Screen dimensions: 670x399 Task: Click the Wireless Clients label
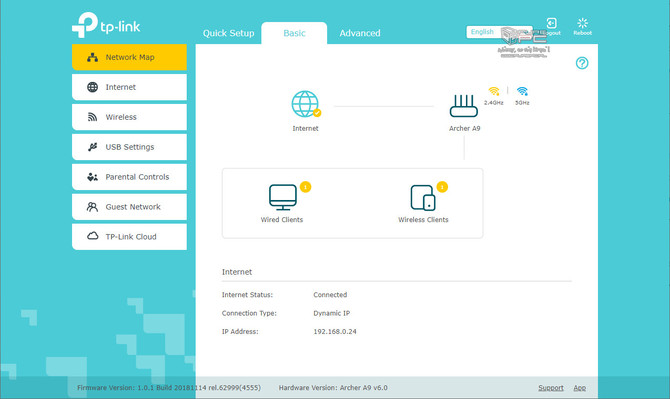click(x=423, y=220)
